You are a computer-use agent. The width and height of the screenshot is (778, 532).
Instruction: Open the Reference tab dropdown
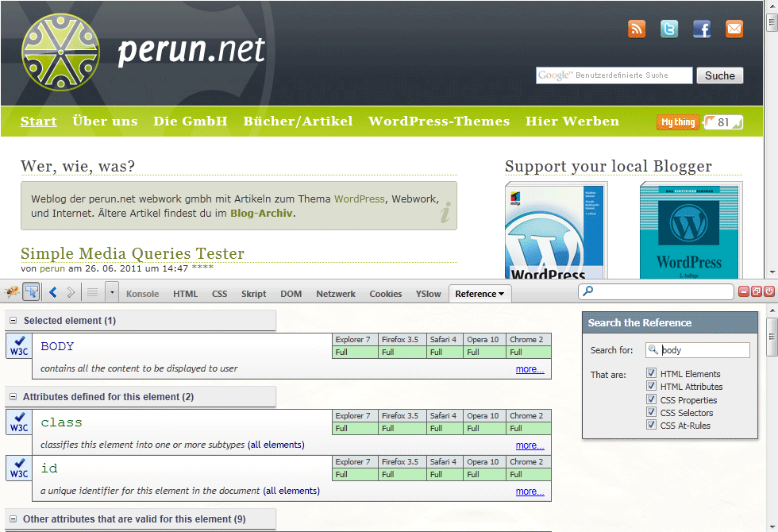click(x=501, y=294)
